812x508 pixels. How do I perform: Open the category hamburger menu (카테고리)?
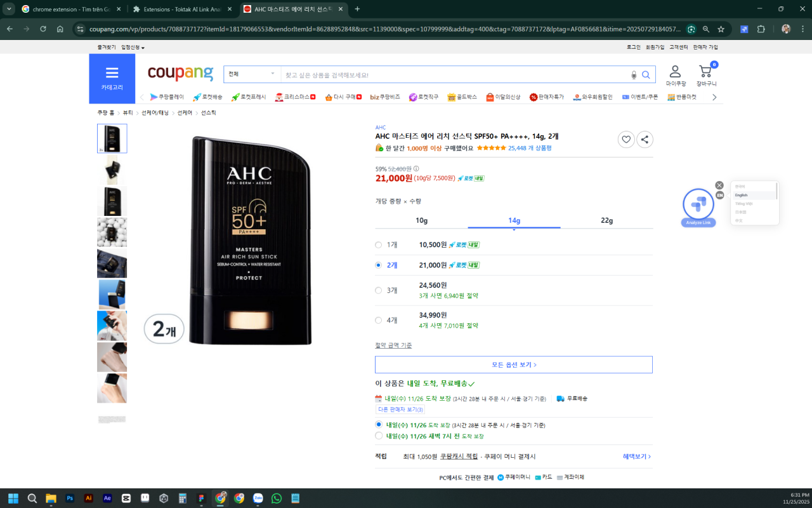coord(112,71)
